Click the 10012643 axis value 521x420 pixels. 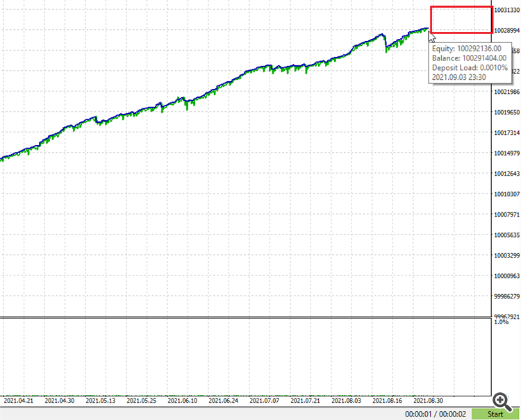506,174
